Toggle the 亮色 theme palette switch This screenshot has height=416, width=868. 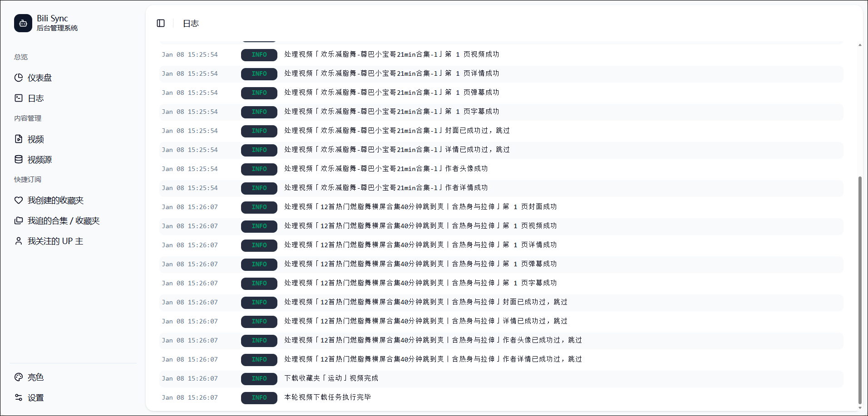(19, 377)
